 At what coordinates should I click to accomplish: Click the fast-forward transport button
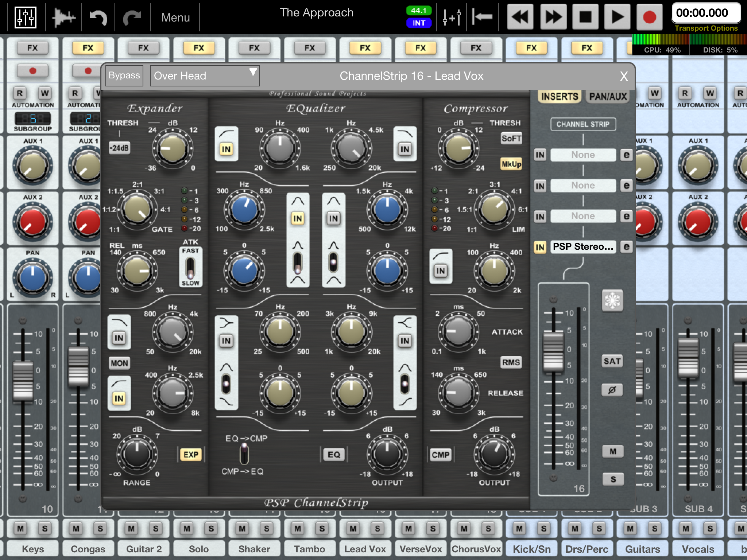[x=553, y=17]
